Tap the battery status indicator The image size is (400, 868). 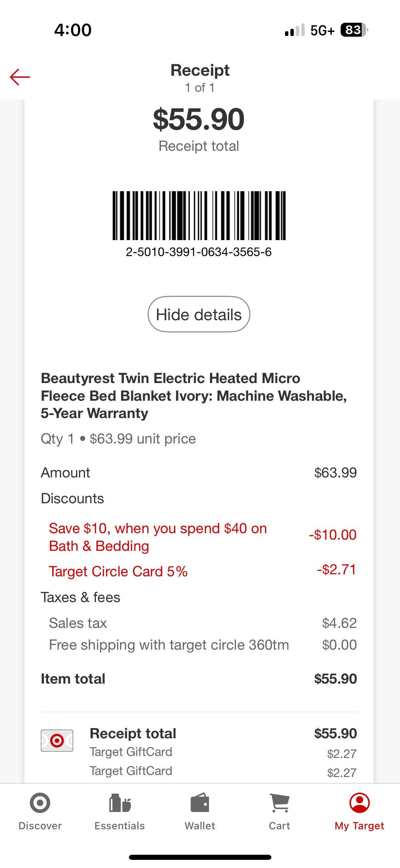coord(354,30)
